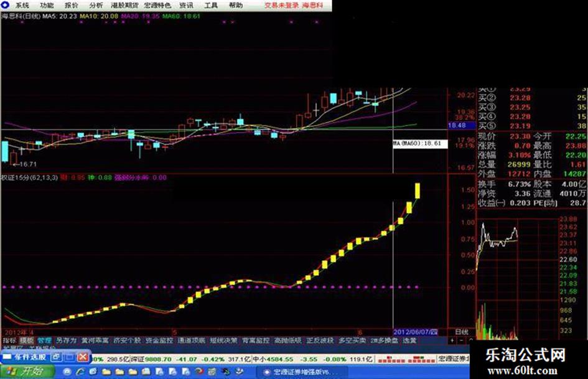Click the 买② bid row at 23.28
The height and width of the screenshot is (379, 588).
coord(531,98)
